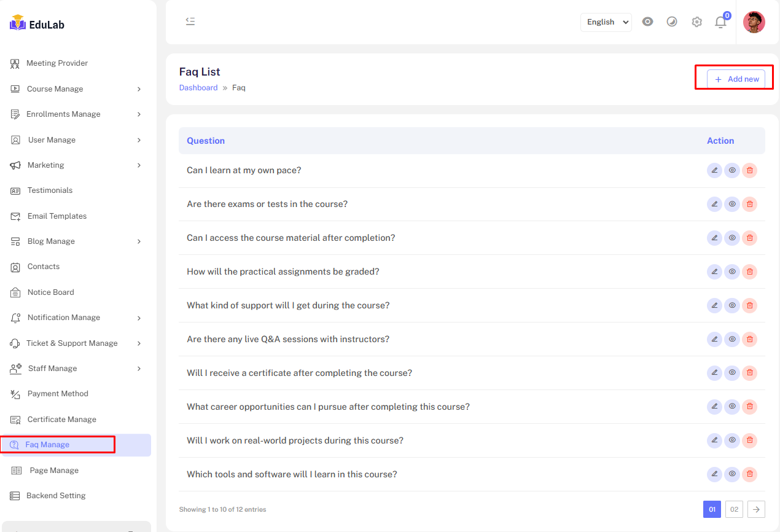Delete 'Which tools and software' FAQ entry
780x532 pixels.
tap(749, 474)
